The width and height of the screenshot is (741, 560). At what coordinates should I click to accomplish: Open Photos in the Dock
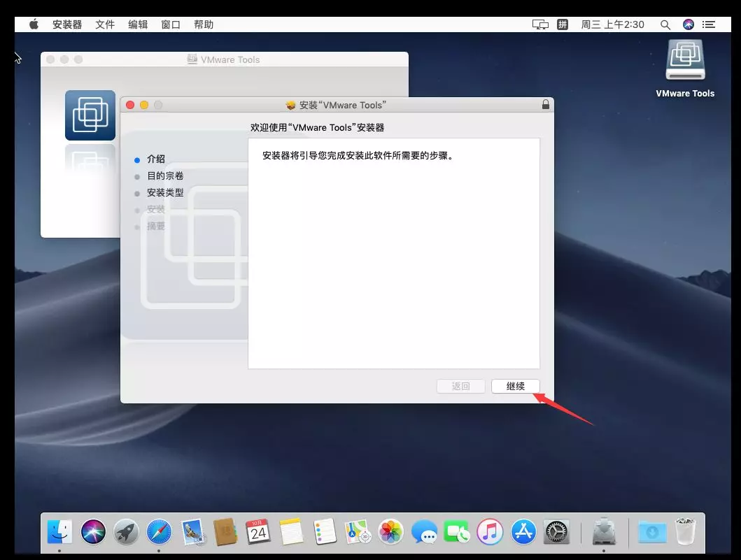pyautogui.click(x=390, y=531)
